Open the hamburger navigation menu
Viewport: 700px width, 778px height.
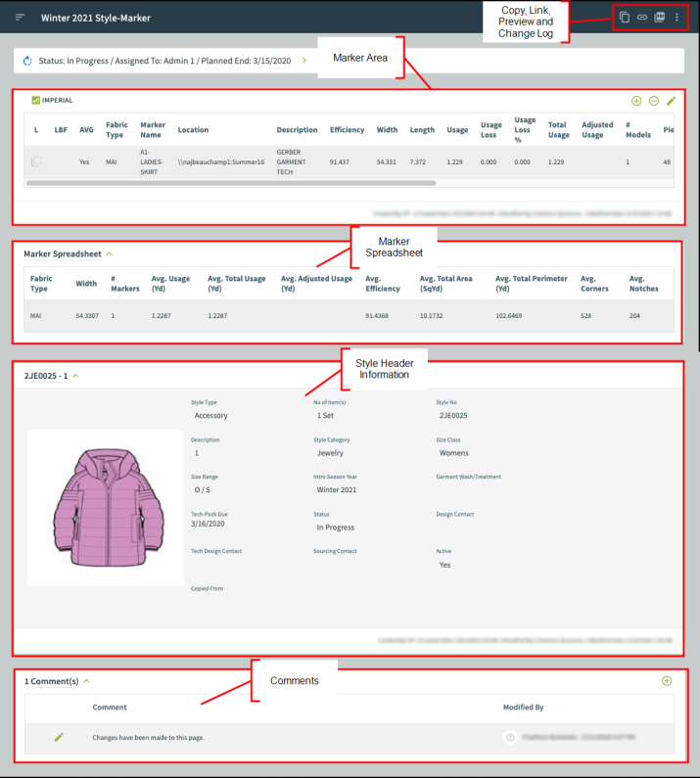(21, 18)
